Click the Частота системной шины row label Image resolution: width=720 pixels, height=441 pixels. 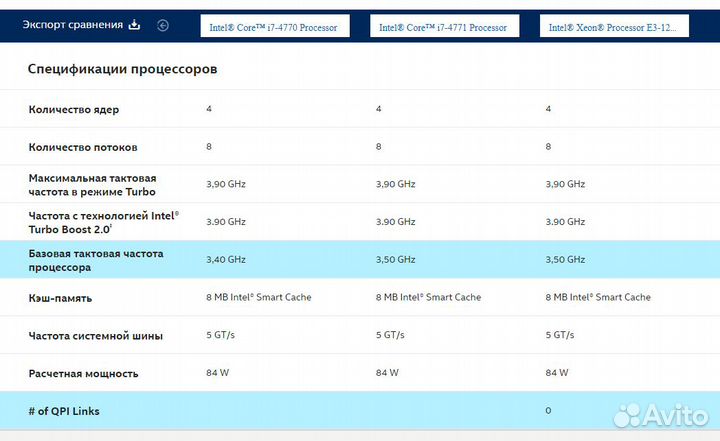tap(96, 335)
